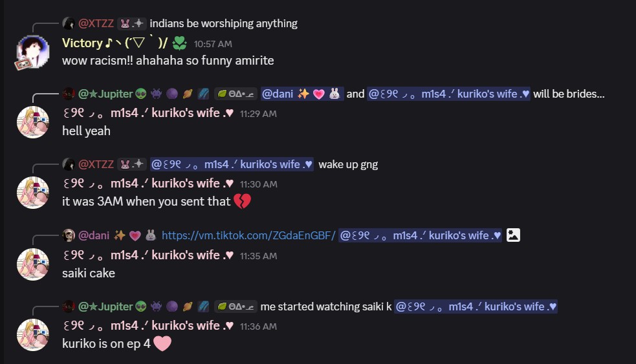Click Jupiter's leaf server tag in the 'brides' reply
636x364 pixels.
click(x=236, y=94)
